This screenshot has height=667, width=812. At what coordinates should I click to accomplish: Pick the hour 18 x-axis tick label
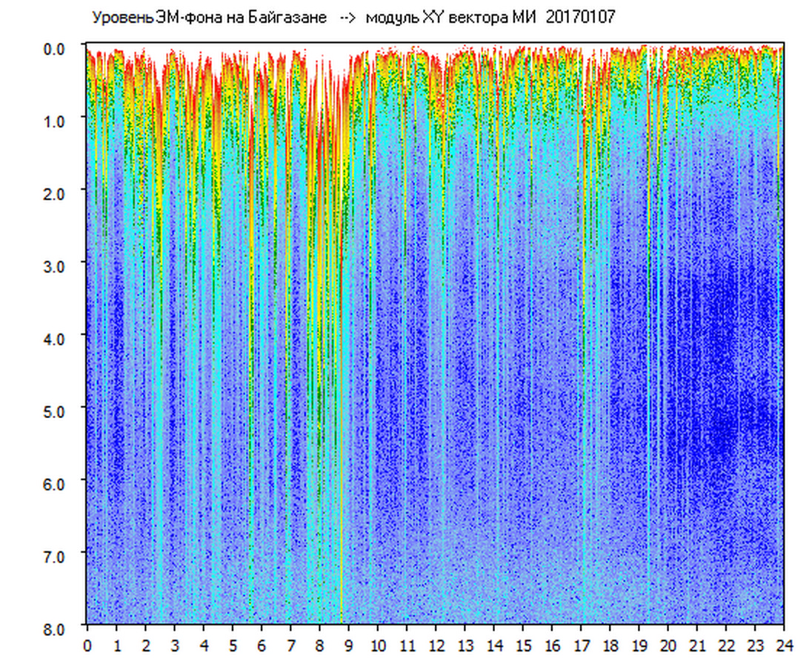pyautogui.click(x=610, y=645)
